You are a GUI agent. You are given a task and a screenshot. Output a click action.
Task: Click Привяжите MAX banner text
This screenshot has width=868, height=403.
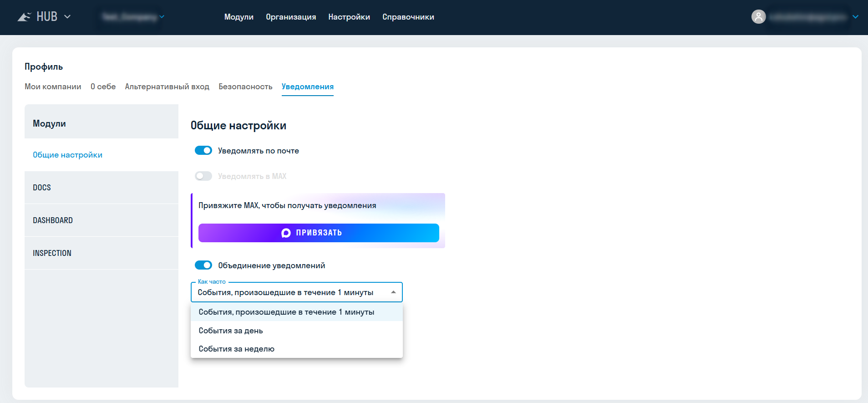[x=287, y=205]
